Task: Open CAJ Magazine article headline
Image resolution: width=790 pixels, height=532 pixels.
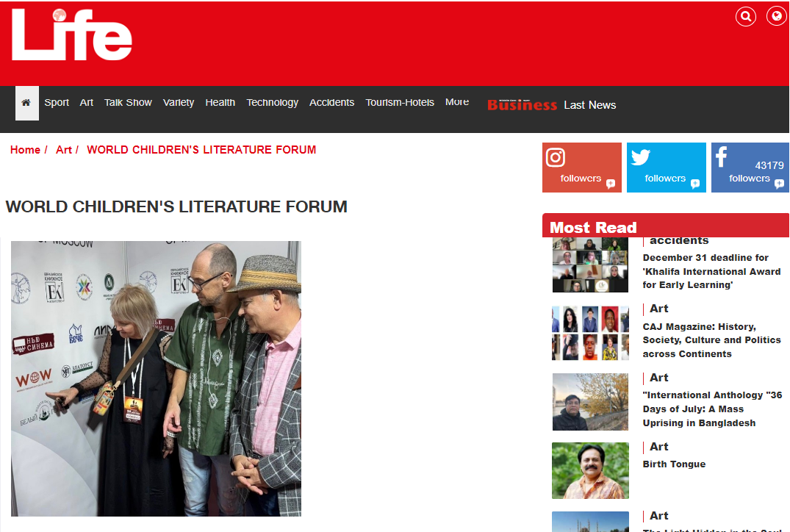Action: 711,340
